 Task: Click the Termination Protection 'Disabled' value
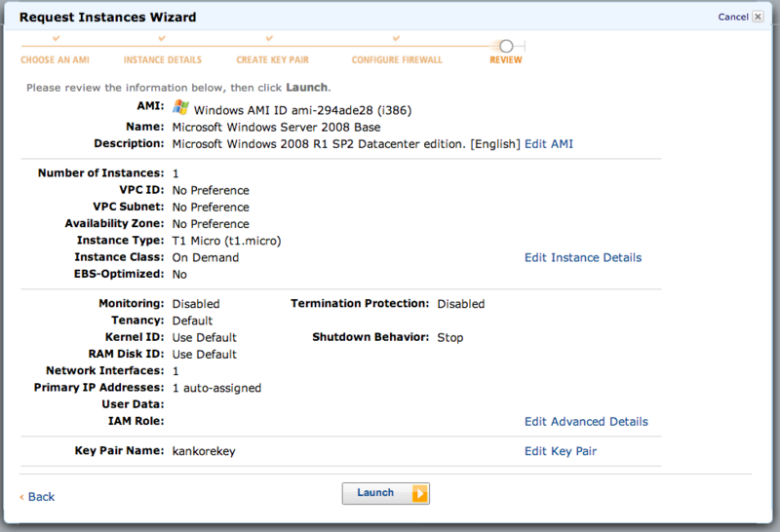click(x=461, y=304)
